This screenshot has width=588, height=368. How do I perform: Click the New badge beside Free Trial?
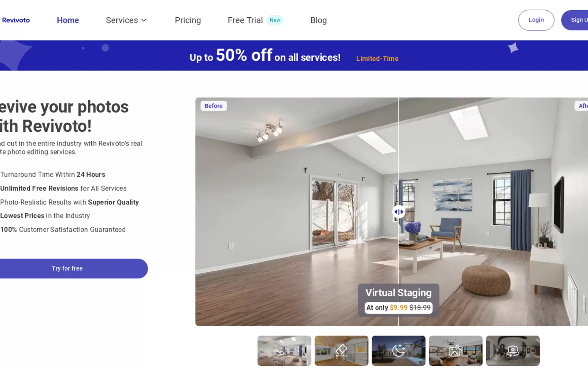pos(275,20)
